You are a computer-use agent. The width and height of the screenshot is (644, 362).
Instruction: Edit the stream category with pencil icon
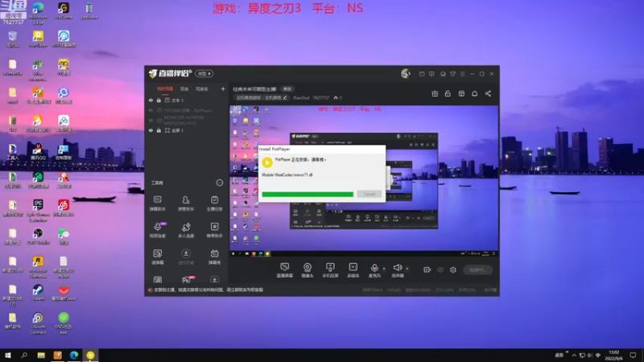point(285,97)
